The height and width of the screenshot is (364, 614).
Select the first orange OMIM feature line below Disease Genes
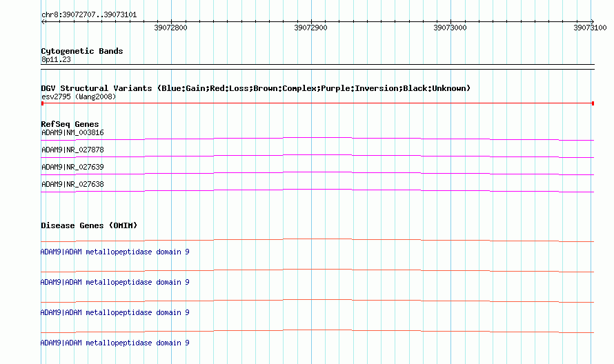click(x=317, y=240)
